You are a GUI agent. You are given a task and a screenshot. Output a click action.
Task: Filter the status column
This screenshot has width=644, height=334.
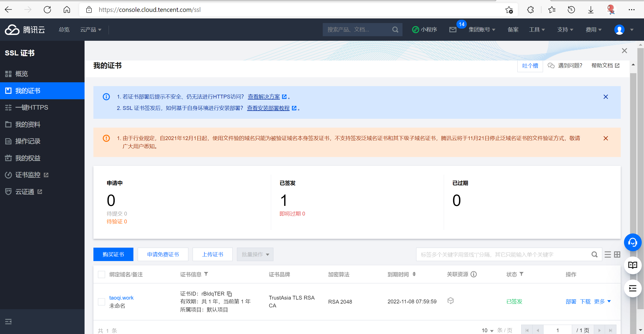pos(521,274)
